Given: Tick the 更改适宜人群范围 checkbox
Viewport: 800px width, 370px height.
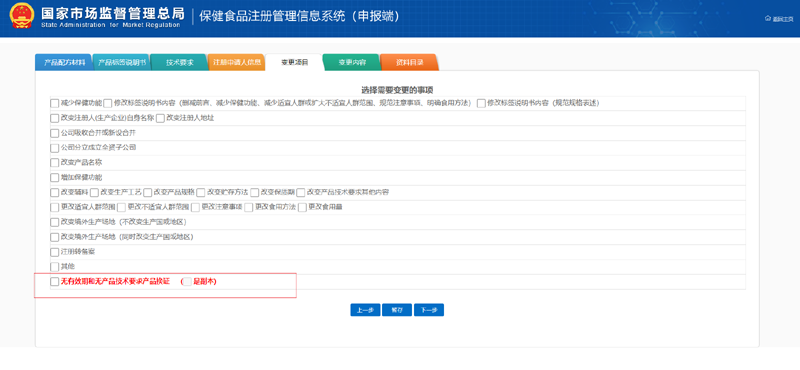Looking at the screenshot, I should [x=55, y=207].
